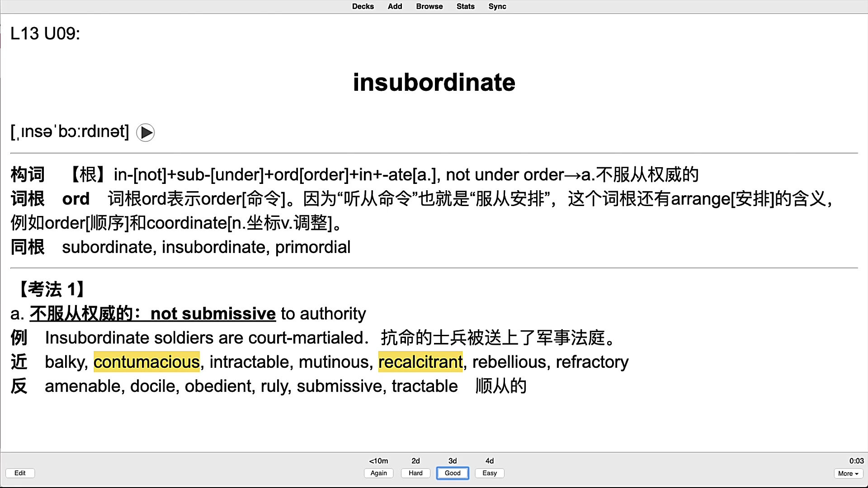Viewport: 868px width, 488px height.
Task: Open the Decks screen
Action: 363,6
